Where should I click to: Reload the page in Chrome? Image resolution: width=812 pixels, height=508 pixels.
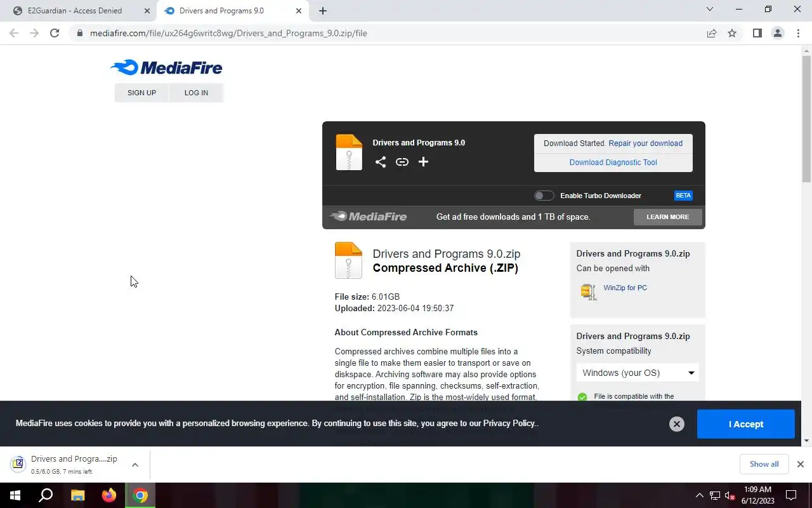(55, 33)
